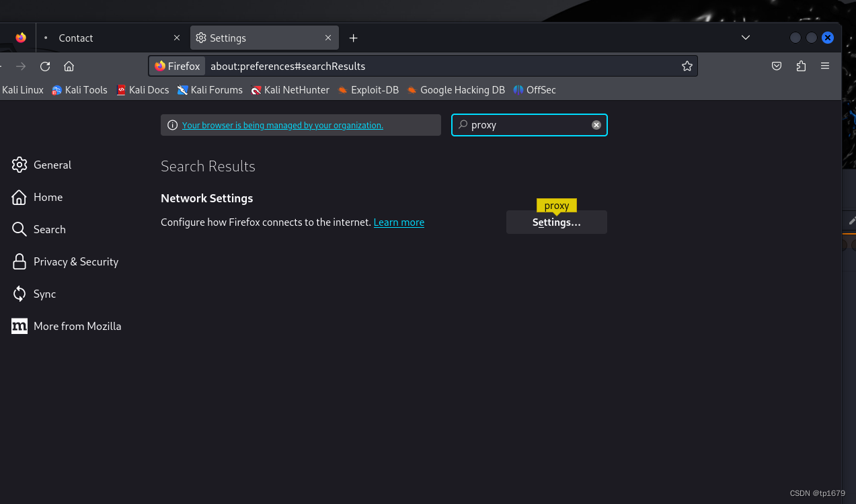Open the Kali Linux bookmark
This screenshot has width=856, height=504.
coord(22,90)
